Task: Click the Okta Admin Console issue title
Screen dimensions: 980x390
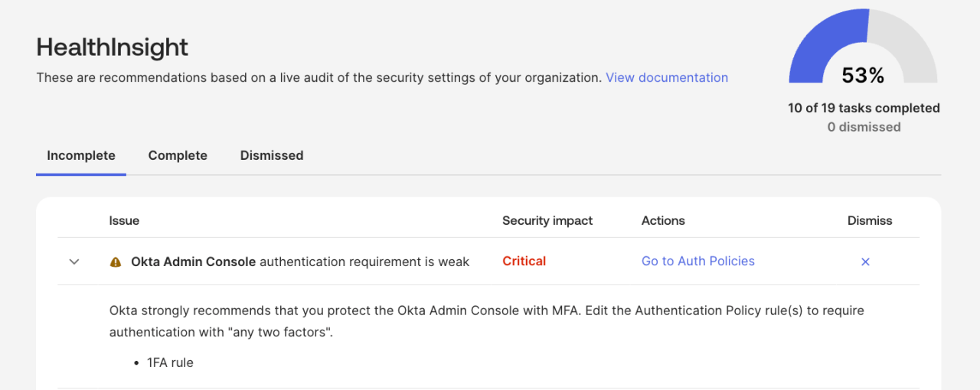Action: click(300, 262)
